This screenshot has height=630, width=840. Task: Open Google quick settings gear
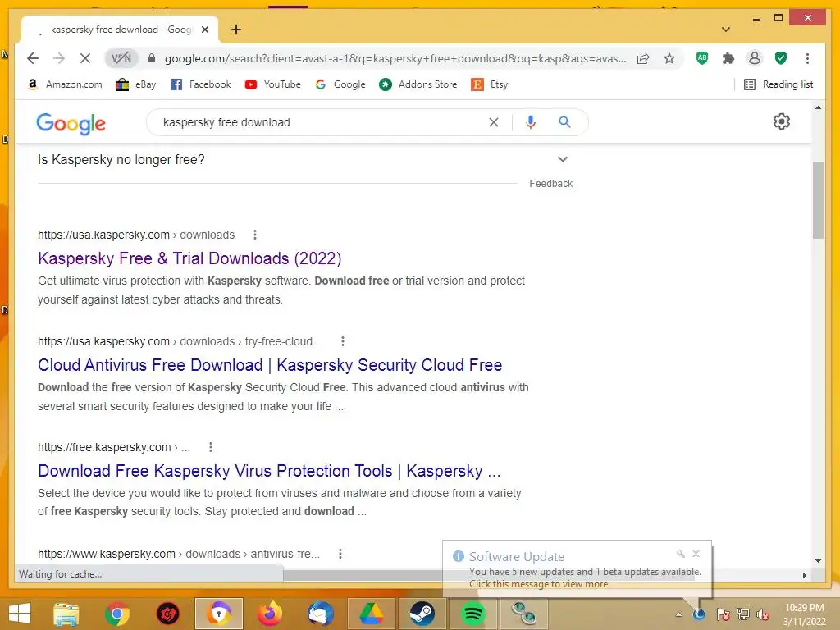click(782, 121)
